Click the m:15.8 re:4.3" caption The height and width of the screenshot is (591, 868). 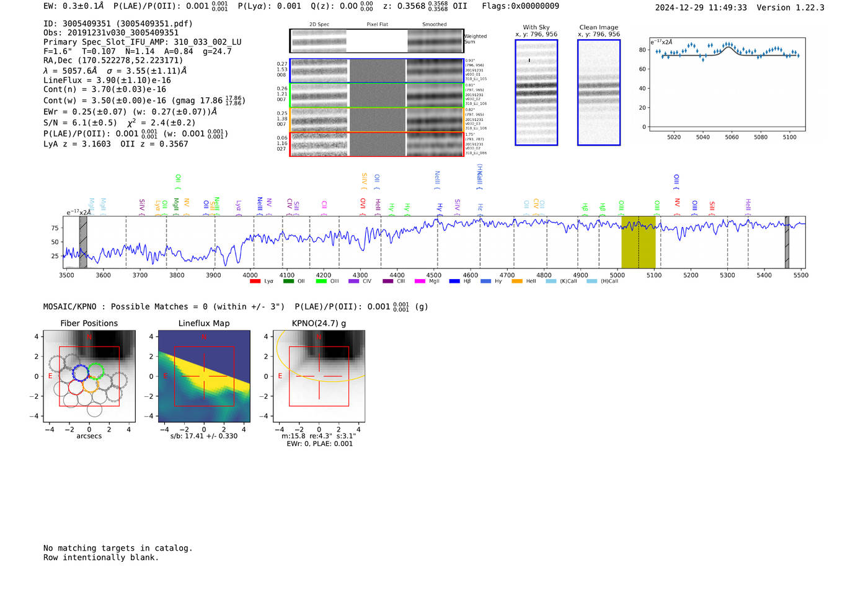[319, 436]
